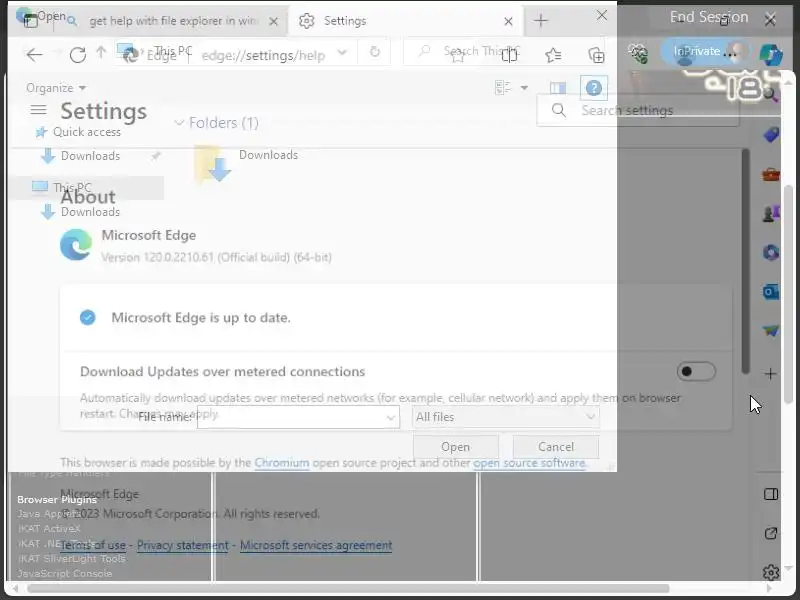Cancel the Open file dialog
The image size is (800, 600).
pyautogui.click(x=556, y=447)
